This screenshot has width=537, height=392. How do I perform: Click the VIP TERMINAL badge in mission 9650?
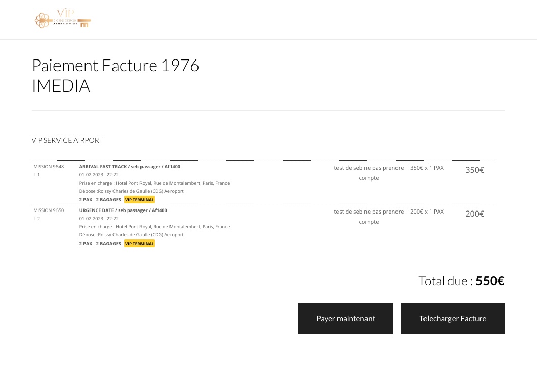(x=139, y=244)
